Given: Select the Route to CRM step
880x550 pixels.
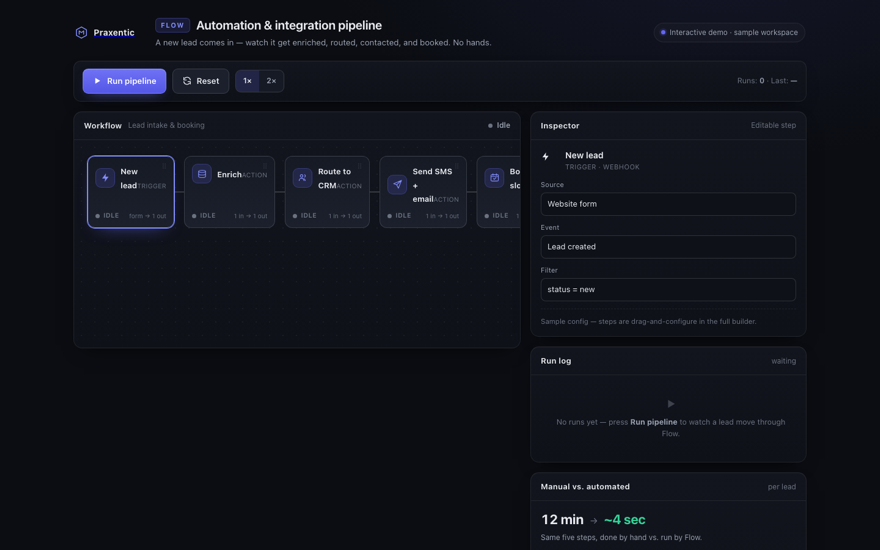Looking at the screenshot, I should pyautogui.click(x=327, y=192).
